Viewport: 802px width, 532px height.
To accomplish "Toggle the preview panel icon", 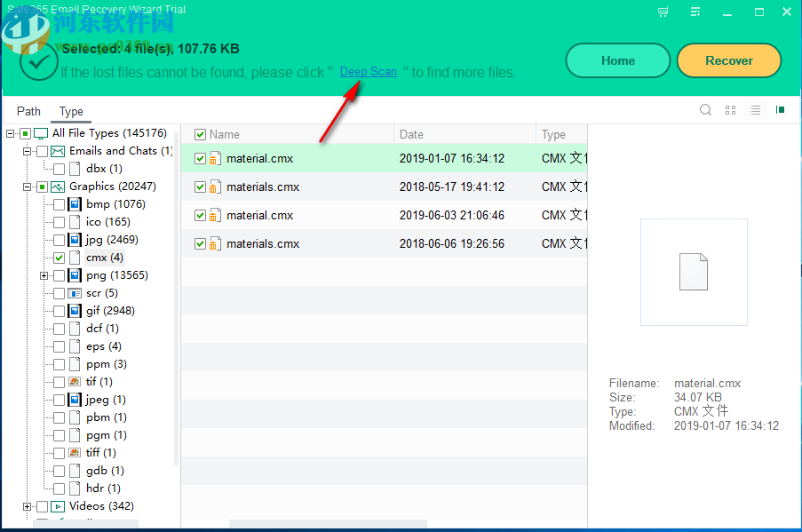I will [780, 109].
